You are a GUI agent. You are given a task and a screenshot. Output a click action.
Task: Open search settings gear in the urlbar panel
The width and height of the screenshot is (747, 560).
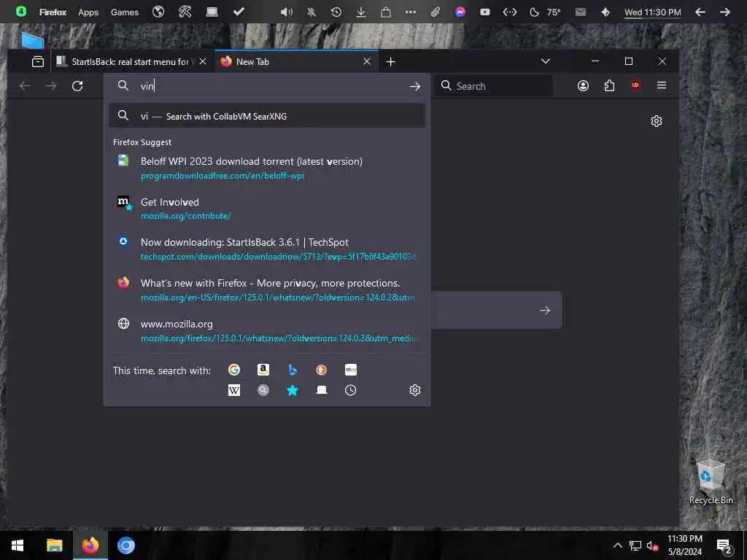pyautogui.click(x=415, y=391)
